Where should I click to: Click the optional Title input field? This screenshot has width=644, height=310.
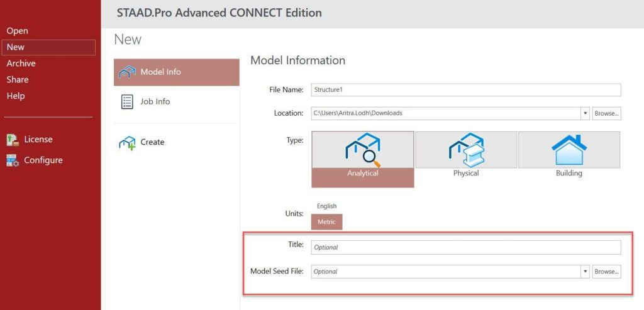466,248
